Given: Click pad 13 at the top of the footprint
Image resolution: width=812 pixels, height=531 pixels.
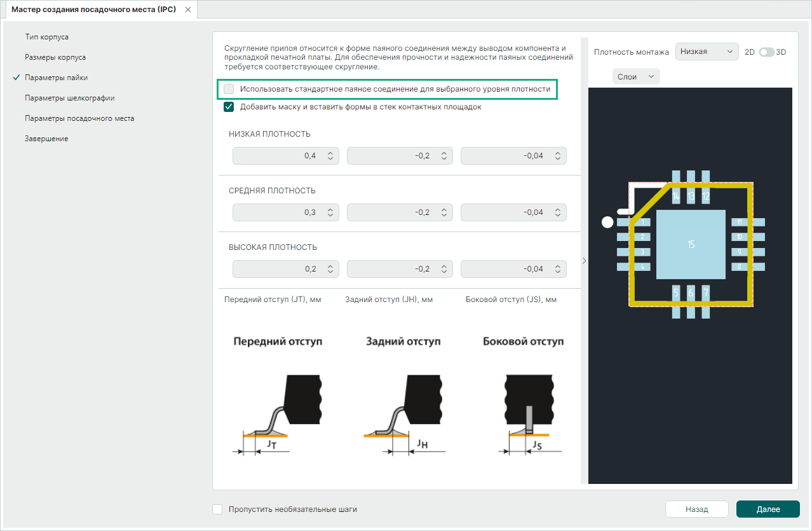Looking at the screenshot, I should (691, 196).
